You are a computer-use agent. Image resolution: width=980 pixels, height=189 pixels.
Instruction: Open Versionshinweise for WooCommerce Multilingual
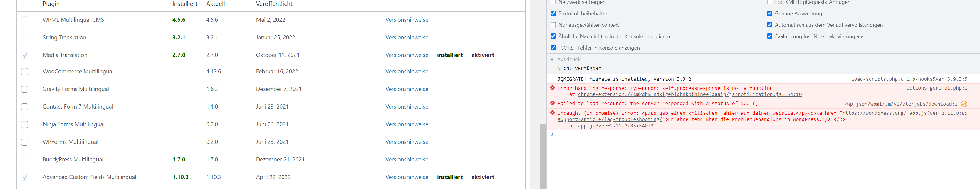click(407, 72)
